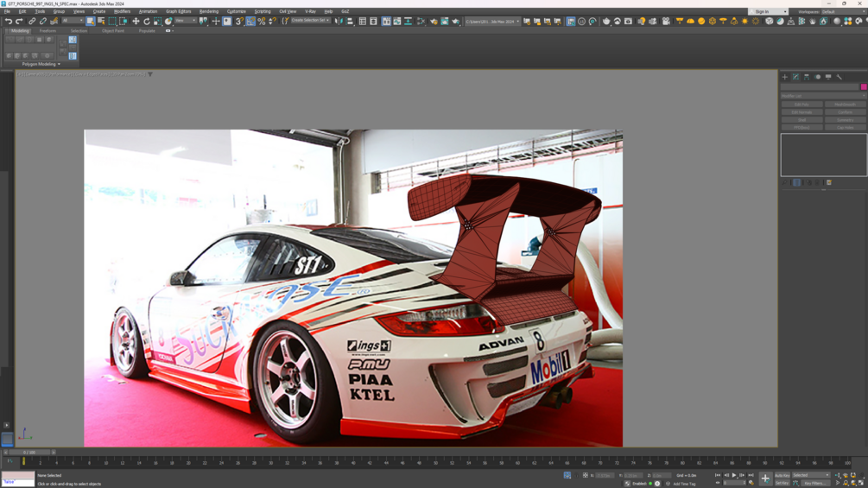
Task: Click the Rectangular Selection Region icon
Action: (112, 21)
